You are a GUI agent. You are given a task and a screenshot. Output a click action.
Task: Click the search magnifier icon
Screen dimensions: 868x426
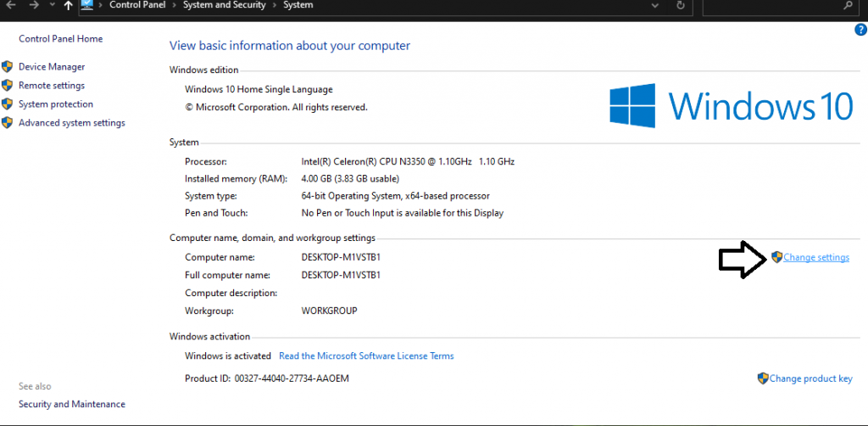pos(848,5)
